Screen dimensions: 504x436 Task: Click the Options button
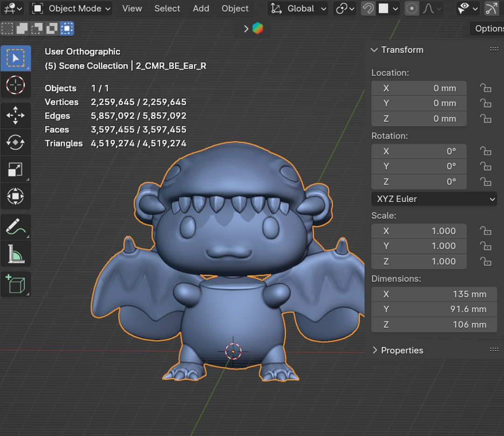488,28
